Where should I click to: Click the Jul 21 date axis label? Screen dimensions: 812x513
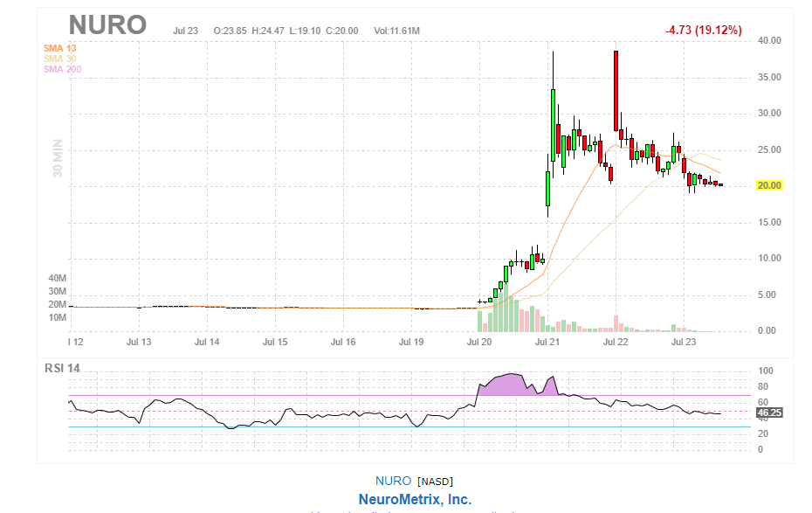pyautogui.click(x=547, y=342)
